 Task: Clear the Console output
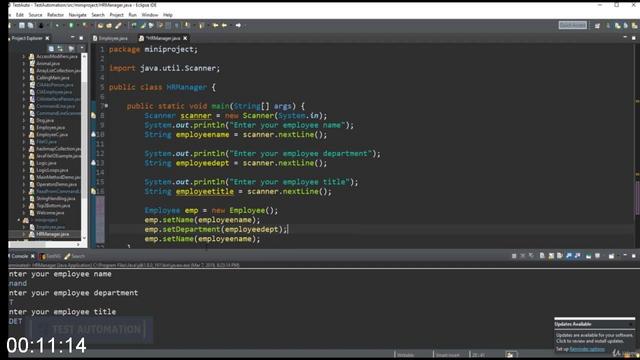[x=542, y=256]
